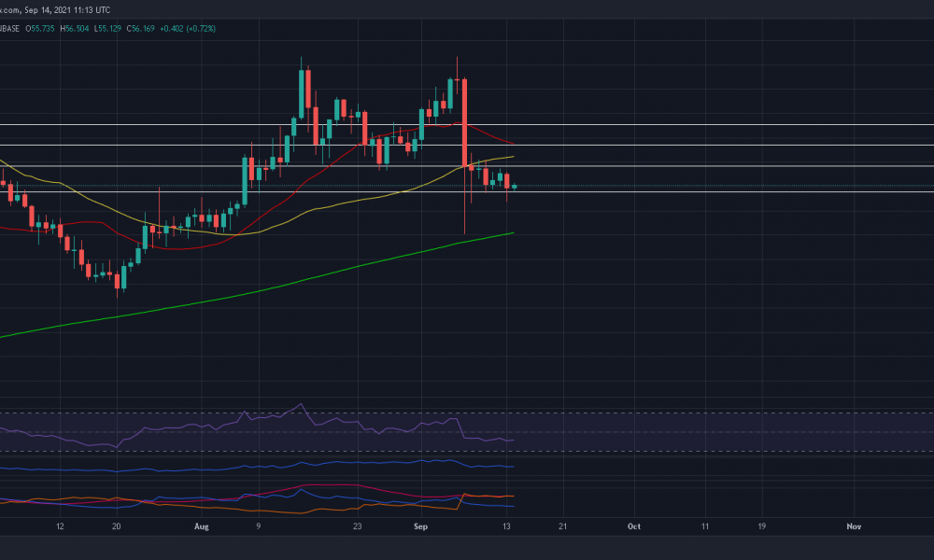
Task: Click the 19 date label on time axis
Action: pos(762,526)
